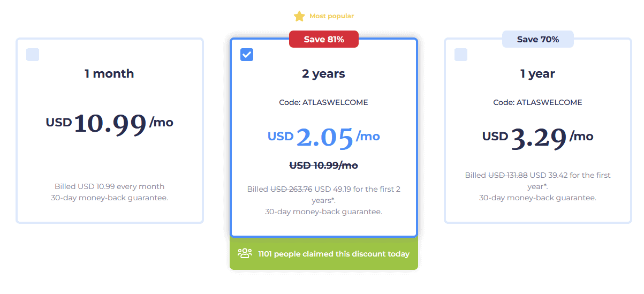
Task: Select the 2 years plan heading
Action: [x=324, y=74]
